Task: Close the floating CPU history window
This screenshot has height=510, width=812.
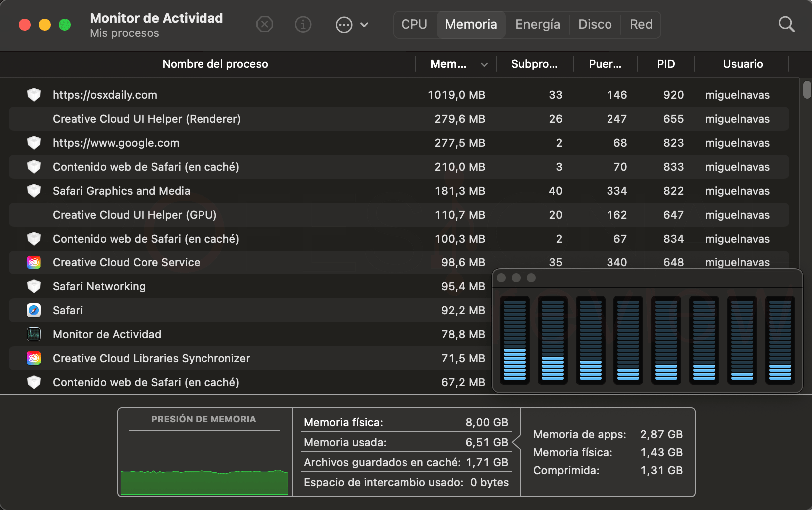Action: pyautogui.click(x=502, y=278)
